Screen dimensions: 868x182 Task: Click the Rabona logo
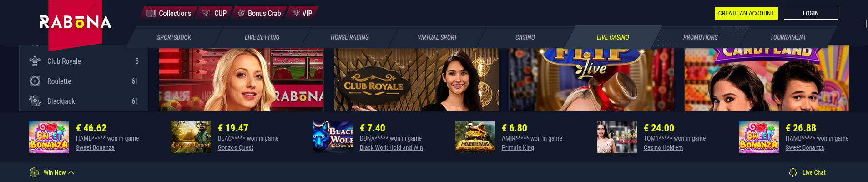(x=76, y=22)
